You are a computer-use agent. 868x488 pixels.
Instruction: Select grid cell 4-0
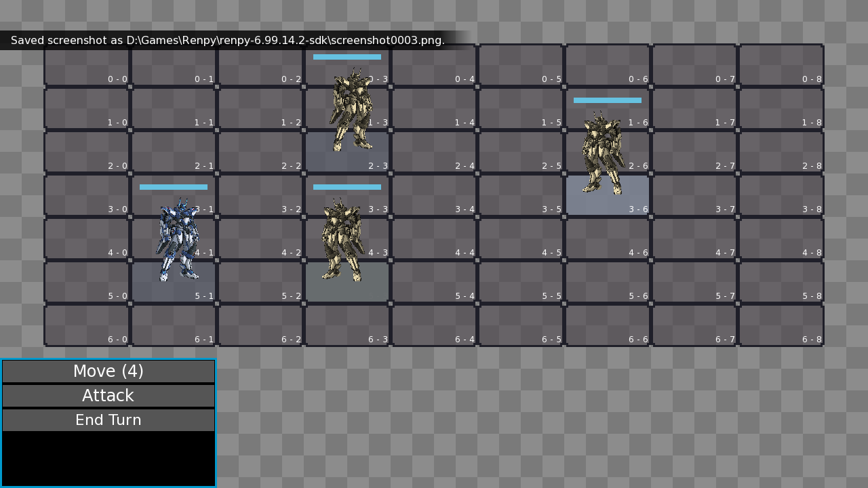tap(87, 239)
